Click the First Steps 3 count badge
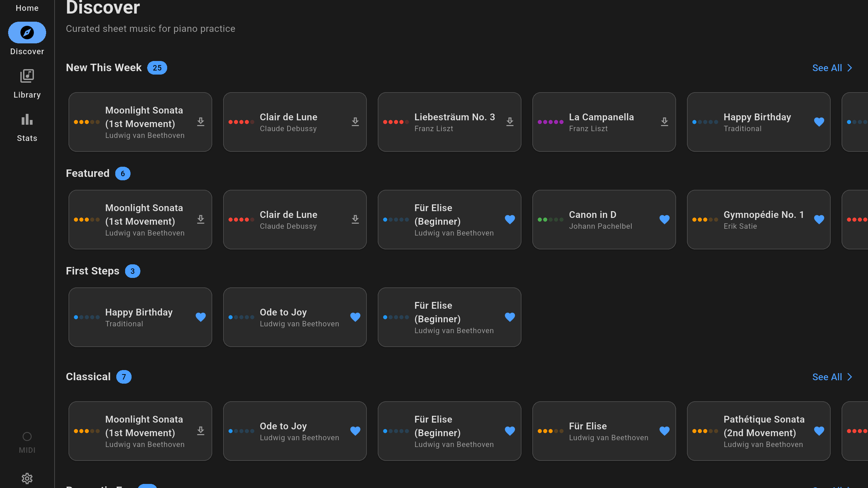Image resolution: width=868 pixels, height=488 pixels. point(133,271)
